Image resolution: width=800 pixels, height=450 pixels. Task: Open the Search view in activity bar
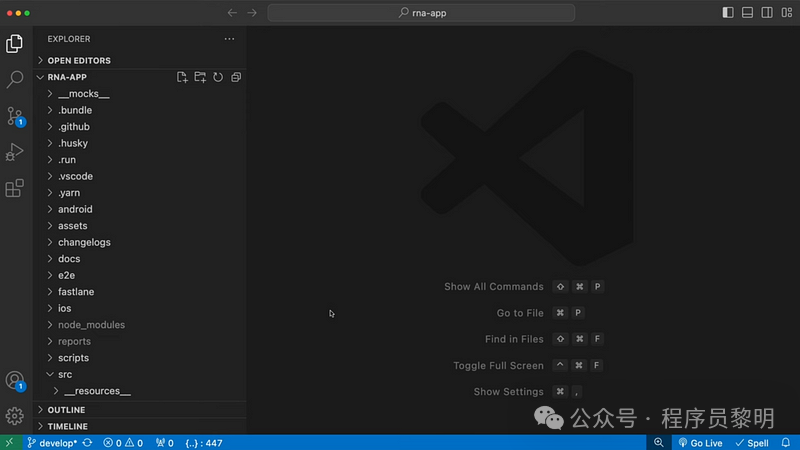coord(14,79)
